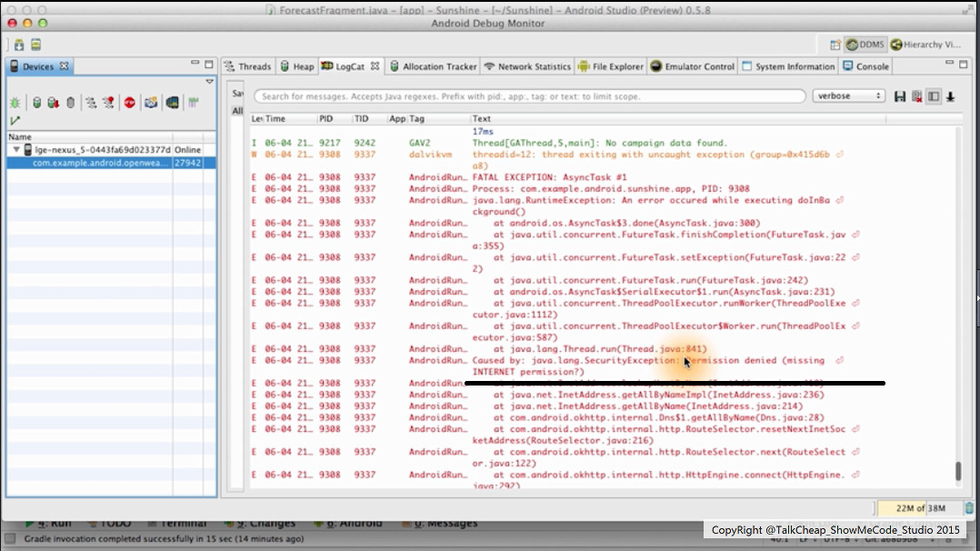
Task: Click the Cause GC trash can icon
Action: (71, 103)
